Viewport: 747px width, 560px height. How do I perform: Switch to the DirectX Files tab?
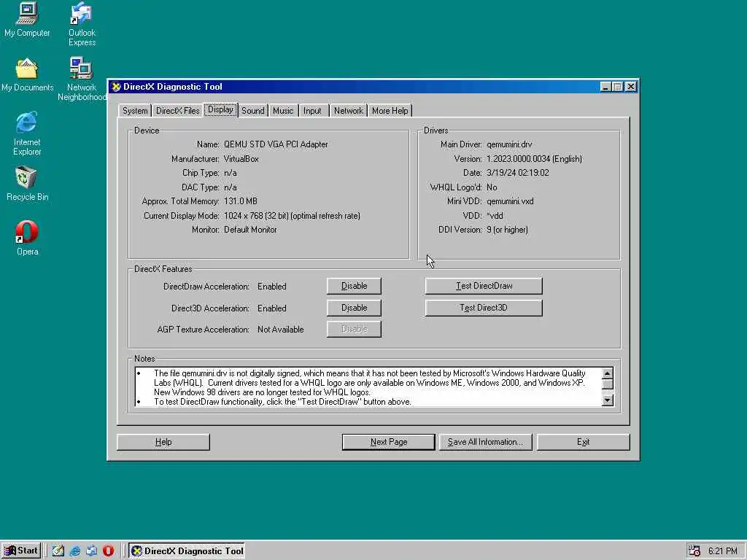(x=178, y=111)
